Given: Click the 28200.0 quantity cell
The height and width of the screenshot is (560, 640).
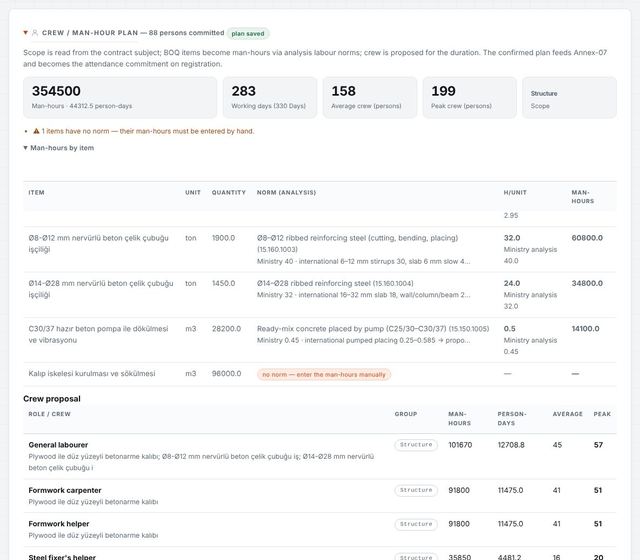Looking at the screenshot, I should point(227,329).
